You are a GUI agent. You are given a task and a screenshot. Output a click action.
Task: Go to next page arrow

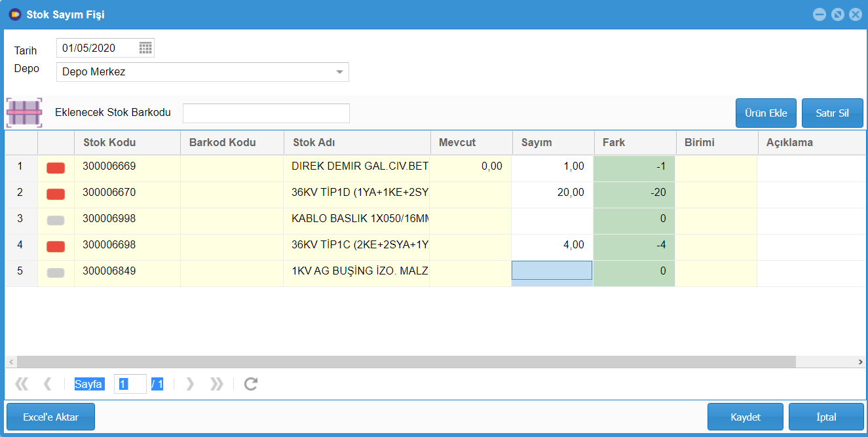(190, 384)
